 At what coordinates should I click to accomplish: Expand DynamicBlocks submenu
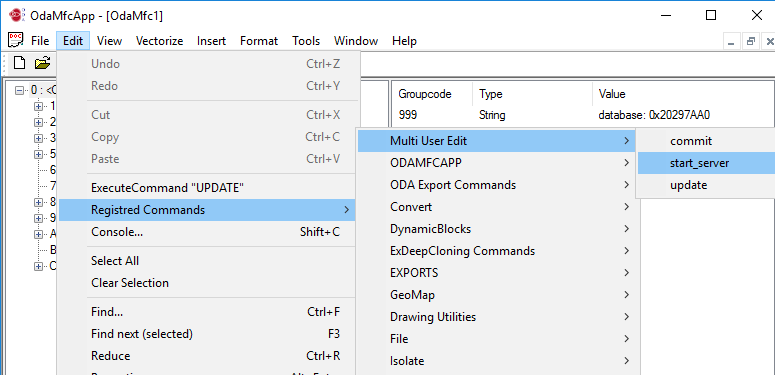tap(498, 229)
